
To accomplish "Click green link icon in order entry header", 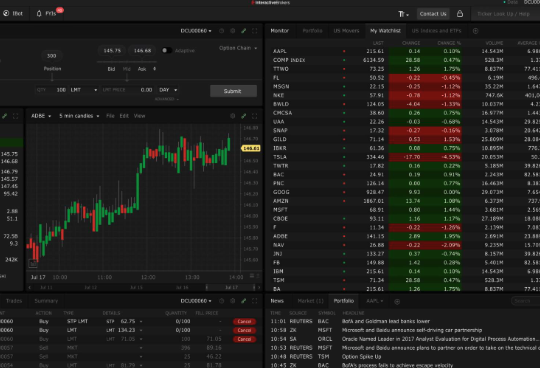I will click(243, 31).
